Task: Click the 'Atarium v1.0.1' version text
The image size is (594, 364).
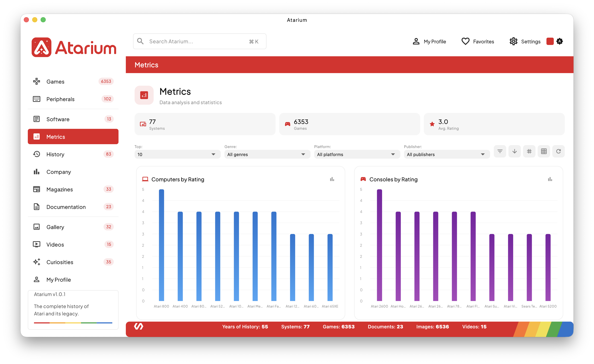Action: (50, 294)
